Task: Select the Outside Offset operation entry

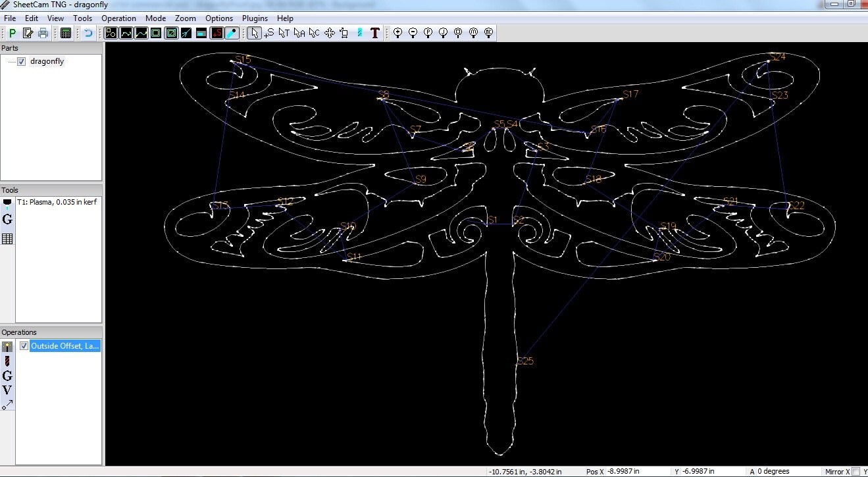Action: point(64,345)
